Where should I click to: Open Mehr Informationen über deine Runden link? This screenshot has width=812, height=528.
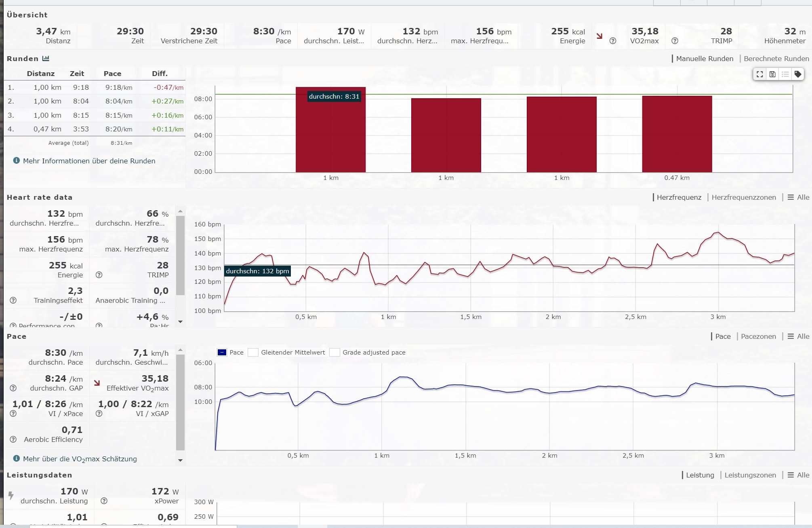(89, 161)
